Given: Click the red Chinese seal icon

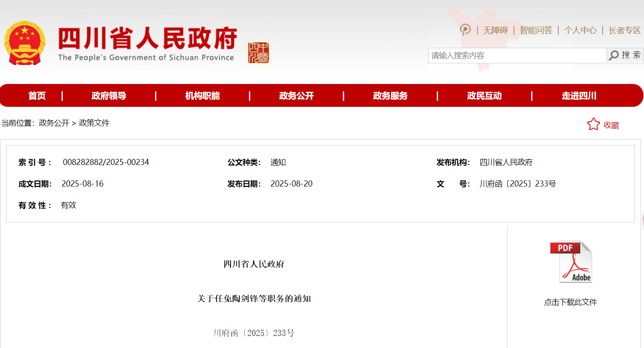Looking at the screenshot, I should pos(258,53).
